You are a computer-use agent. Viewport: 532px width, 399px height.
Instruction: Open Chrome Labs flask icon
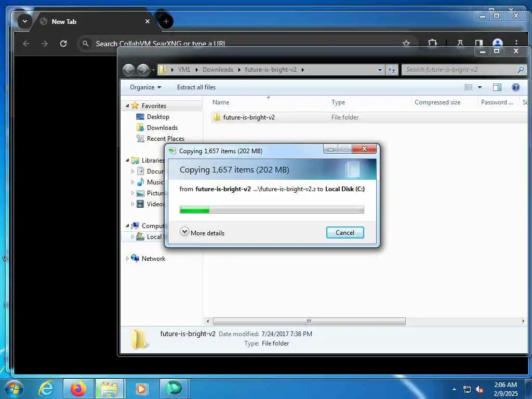pos(460,43)
